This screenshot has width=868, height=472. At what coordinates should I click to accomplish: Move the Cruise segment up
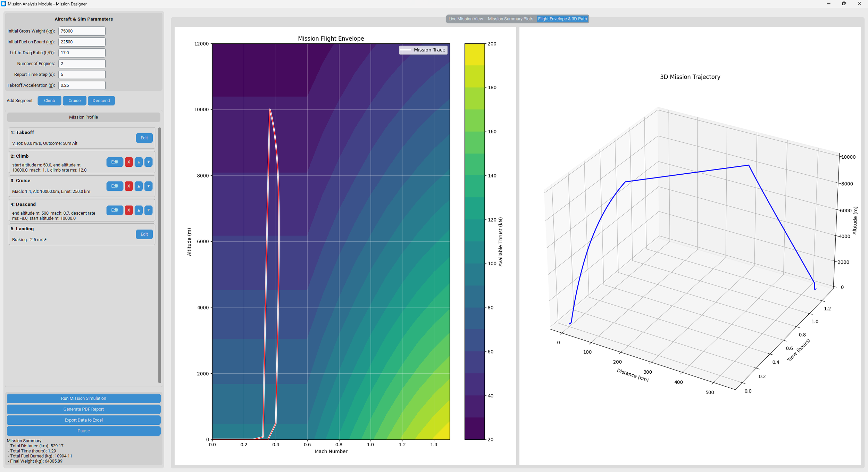pyautogui.click(x=139, y=186)
